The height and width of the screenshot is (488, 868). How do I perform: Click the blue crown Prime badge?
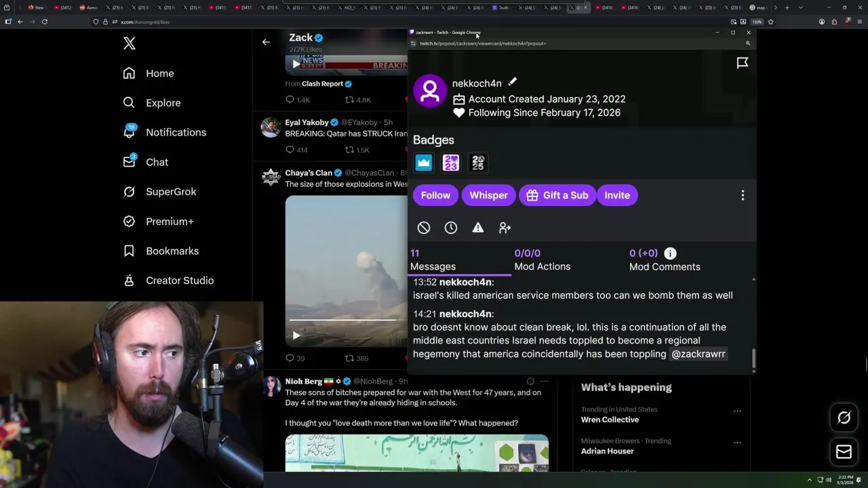(424, 163)
